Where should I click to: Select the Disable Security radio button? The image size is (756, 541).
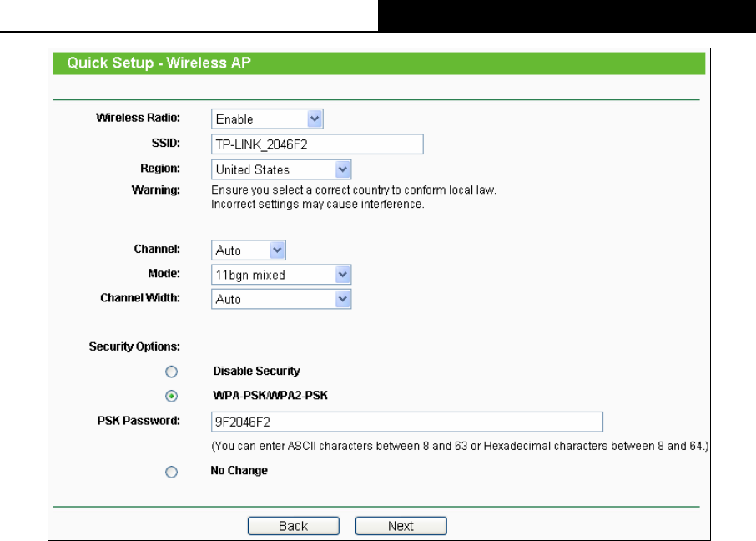[171, 372]
